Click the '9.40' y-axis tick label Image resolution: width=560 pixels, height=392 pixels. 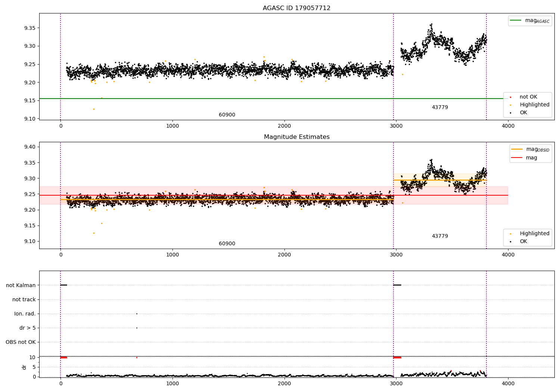click(x=30, y=147)
